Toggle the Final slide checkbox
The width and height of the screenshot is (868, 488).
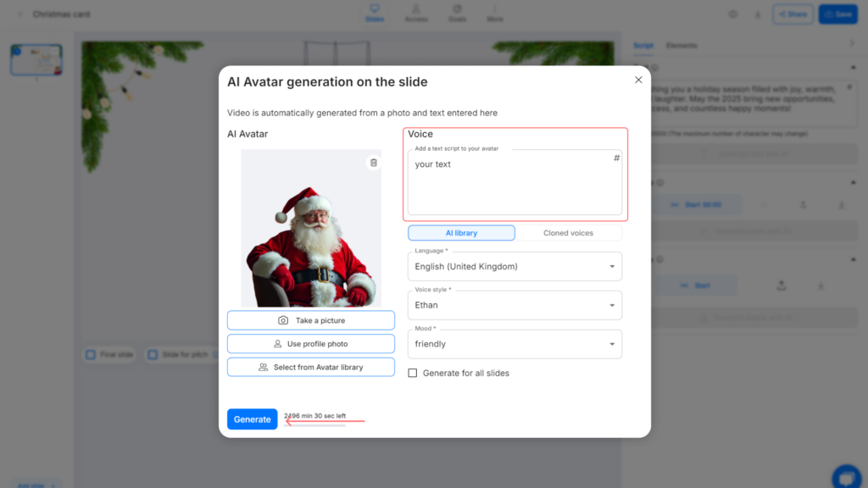pyautogui.click(x=90, y=355)
